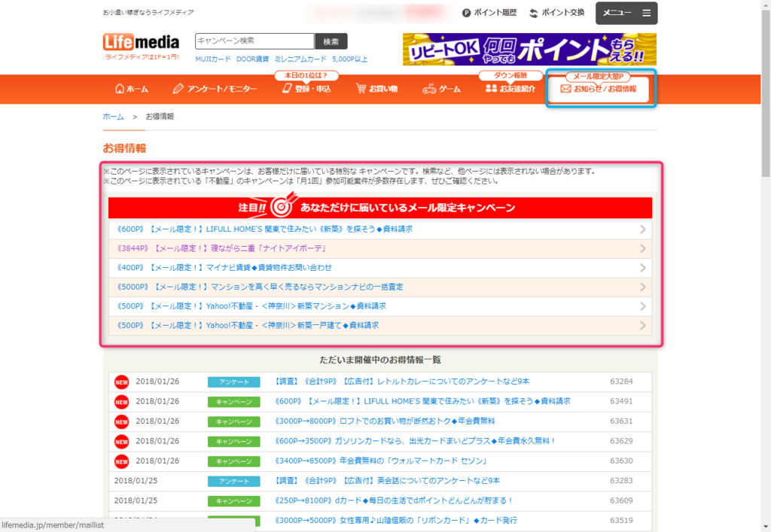Click the MUJIカード suggested search link

pyautogui.click(x=213, y=59)
